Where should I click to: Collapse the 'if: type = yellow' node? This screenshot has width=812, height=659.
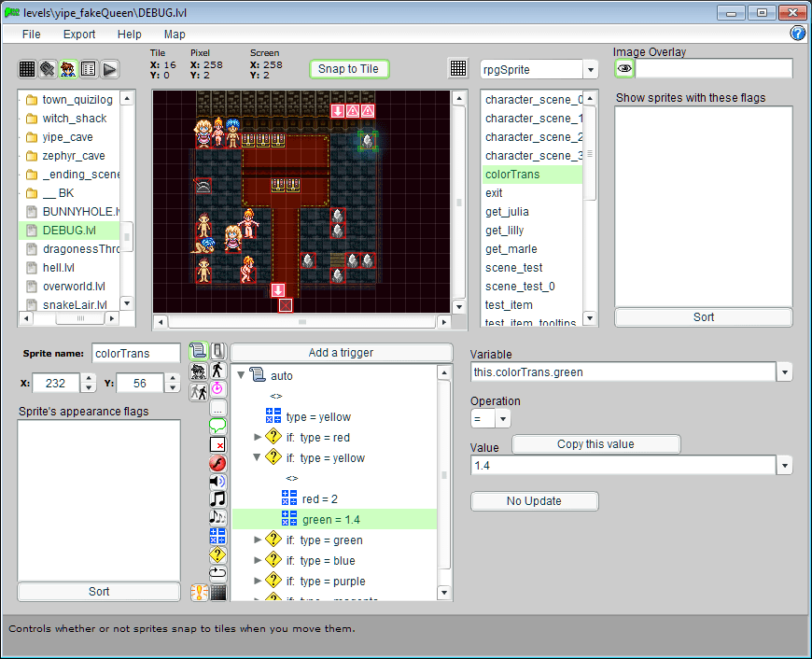259,457
